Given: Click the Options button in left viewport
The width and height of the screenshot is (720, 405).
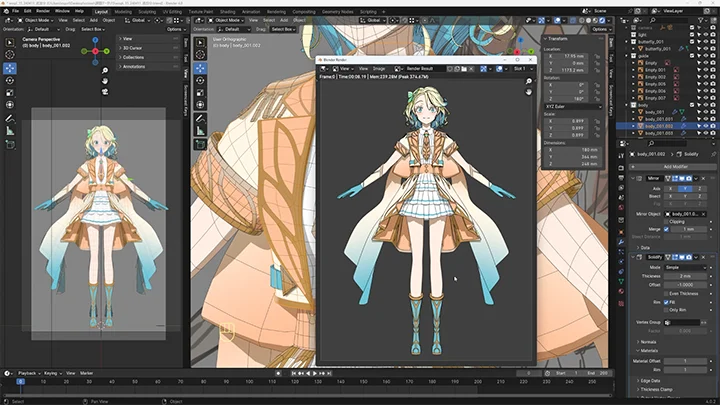Looking at the screenshot, I should [174, 29].
